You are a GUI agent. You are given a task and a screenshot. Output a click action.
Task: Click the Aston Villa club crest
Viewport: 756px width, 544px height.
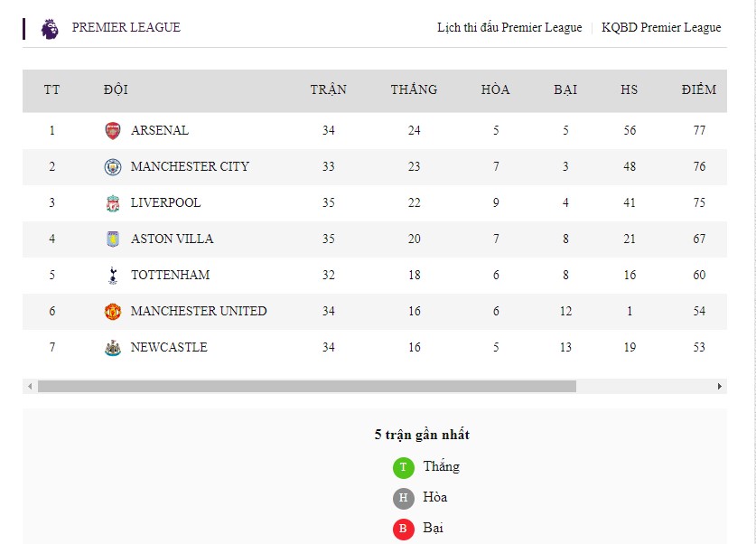pos(112,239)
